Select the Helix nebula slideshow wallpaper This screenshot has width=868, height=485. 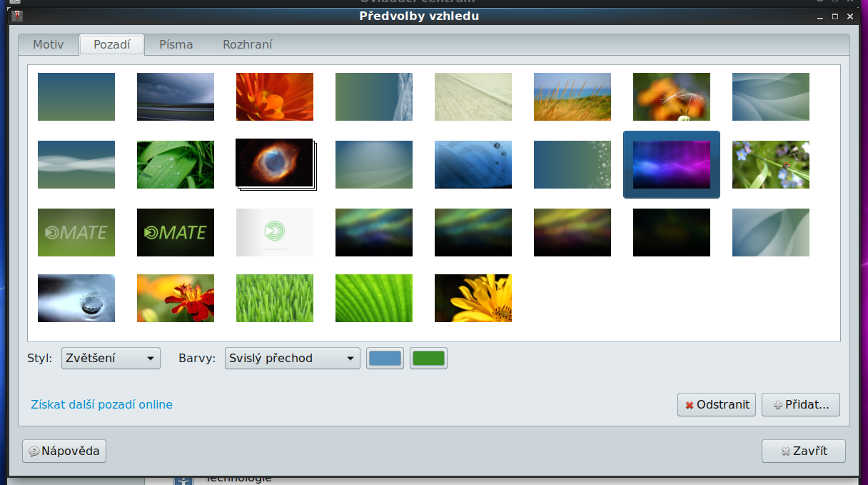point(276,164)
